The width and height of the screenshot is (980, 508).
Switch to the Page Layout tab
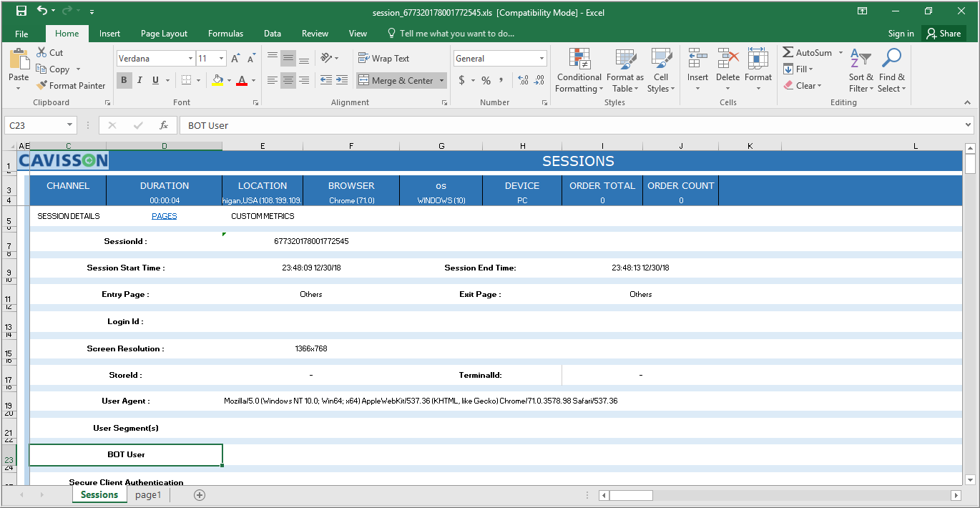tap(164, 34)
